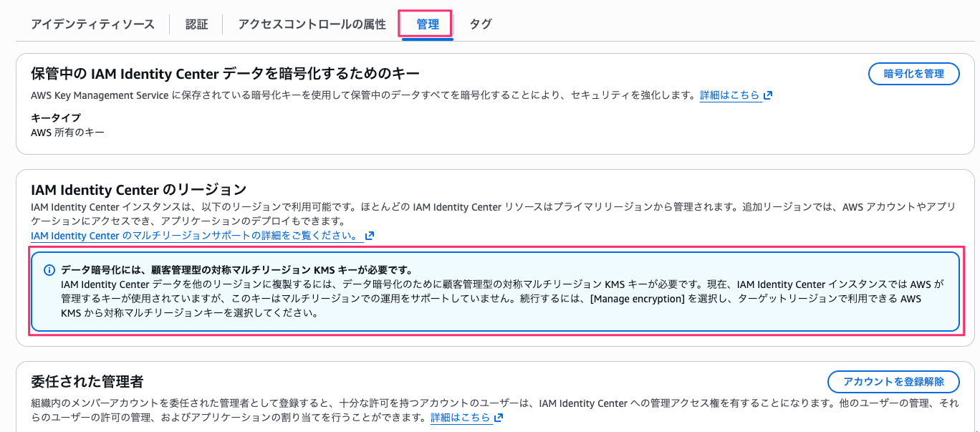Image resolution: width=980 pixels, height=432 pixels.
Task: Click external link icon in 委任された管理者 section
Action: [x=499, y=417]
